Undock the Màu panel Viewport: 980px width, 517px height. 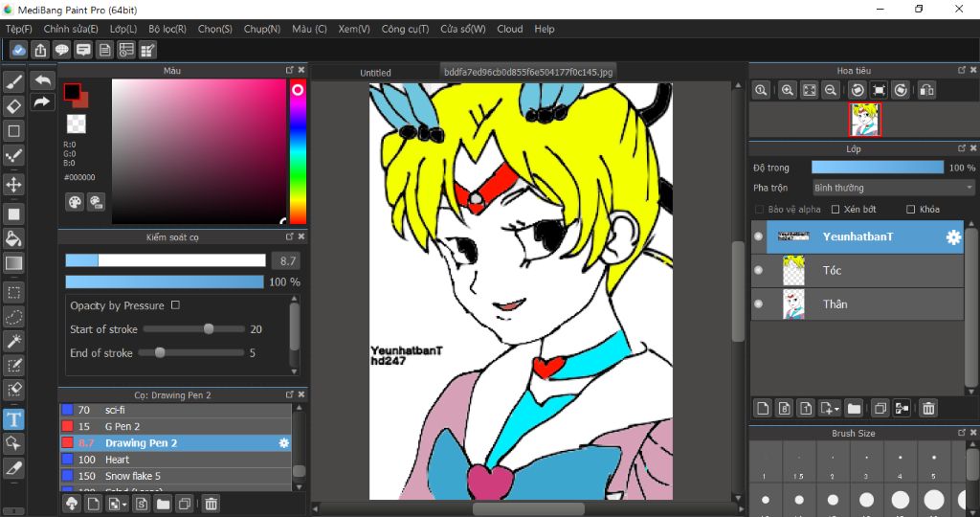coord(289,70)
